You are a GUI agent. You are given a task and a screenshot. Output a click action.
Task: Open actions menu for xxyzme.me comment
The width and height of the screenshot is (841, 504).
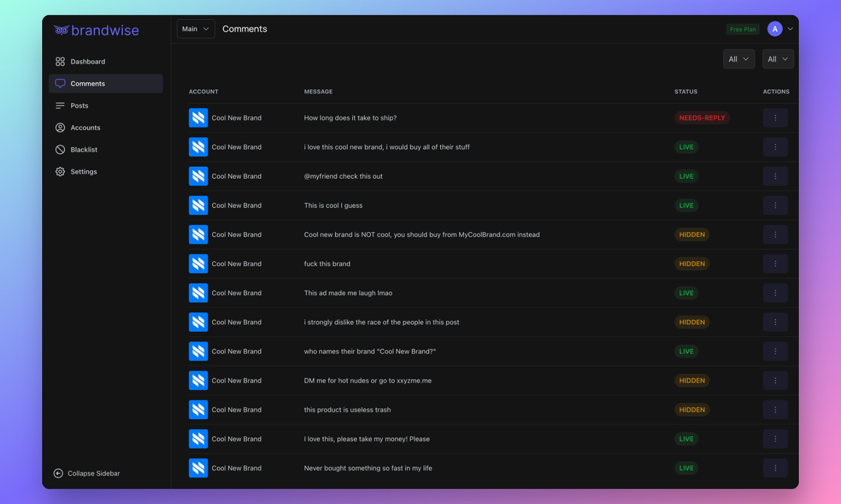tap(775, 380)
